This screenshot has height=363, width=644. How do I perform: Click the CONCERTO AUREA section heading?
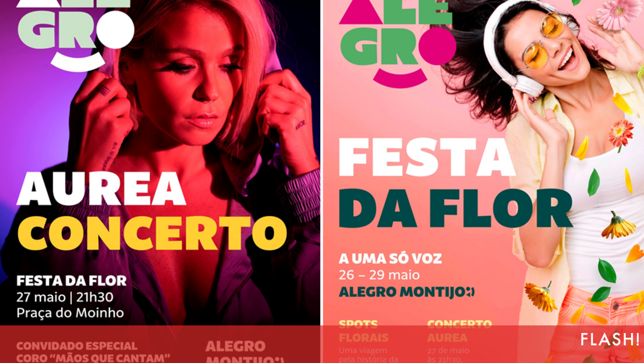[459, 331]
